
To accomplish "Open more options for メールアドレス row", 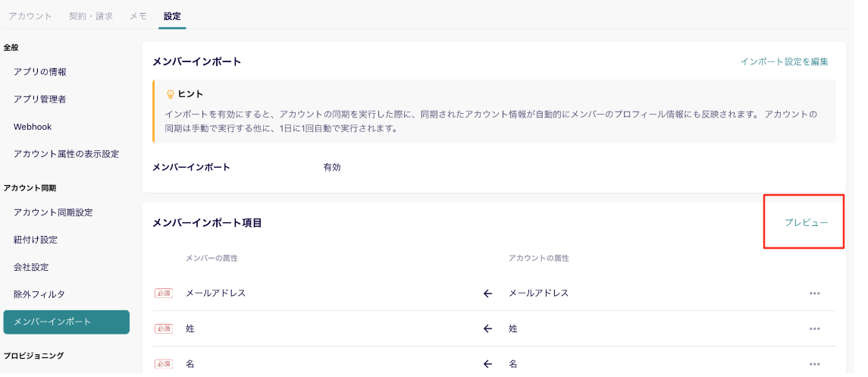I will pyautogui.click(x=814, y=294).
